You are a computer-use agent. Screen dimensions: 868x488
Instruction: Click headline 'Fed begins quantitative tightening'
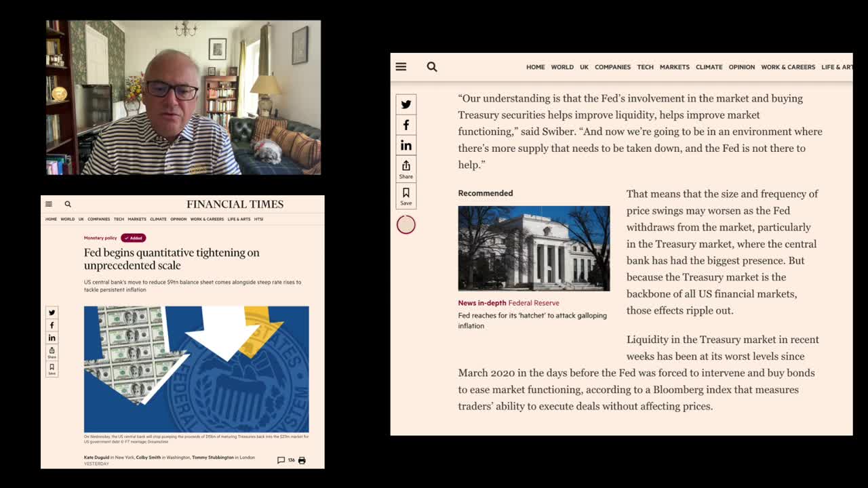[172, 259]
